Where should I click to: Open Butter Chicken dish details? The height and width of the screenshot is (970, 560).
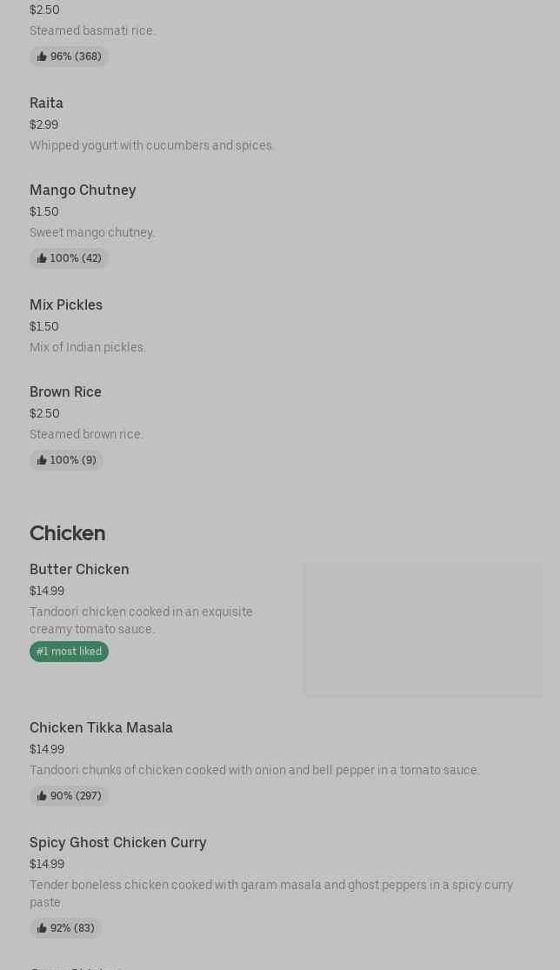[79, 570]
